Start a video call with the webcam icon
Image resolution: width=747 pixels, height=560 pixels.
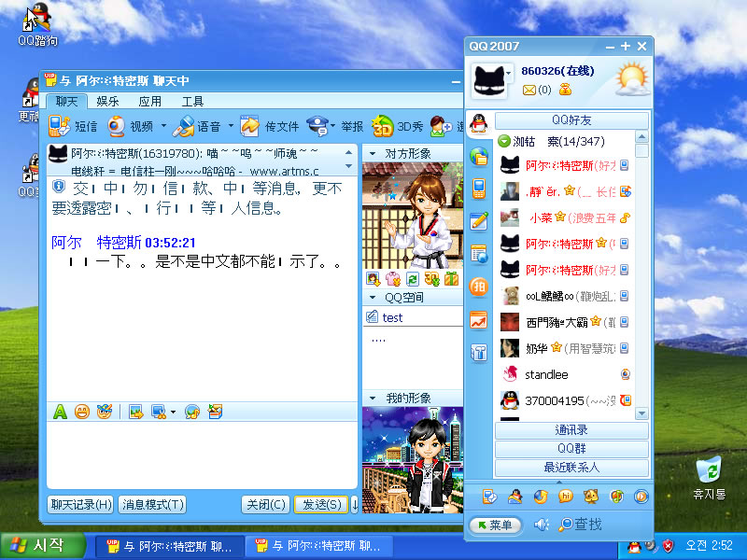(x=116, y=126)
